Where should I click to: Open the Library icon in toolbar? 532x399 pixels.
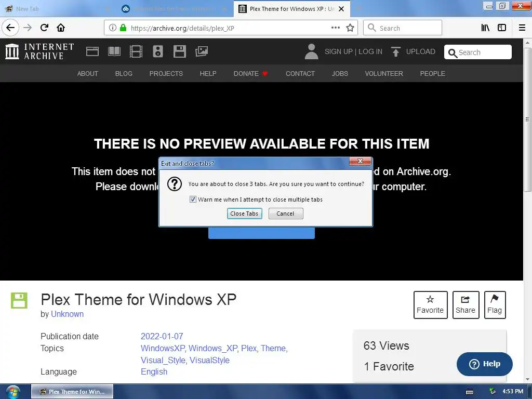[485, 28]
